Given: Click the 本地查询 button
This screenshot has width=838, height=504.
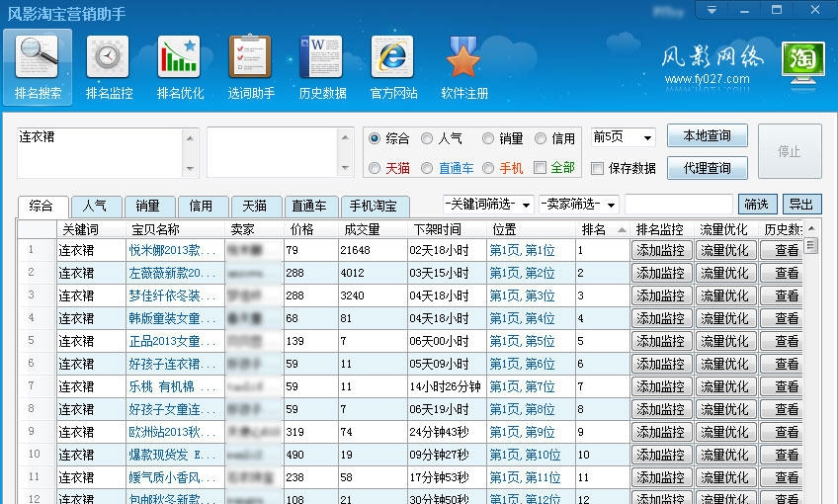Looking at the screenshot, I should coord(707,136).
